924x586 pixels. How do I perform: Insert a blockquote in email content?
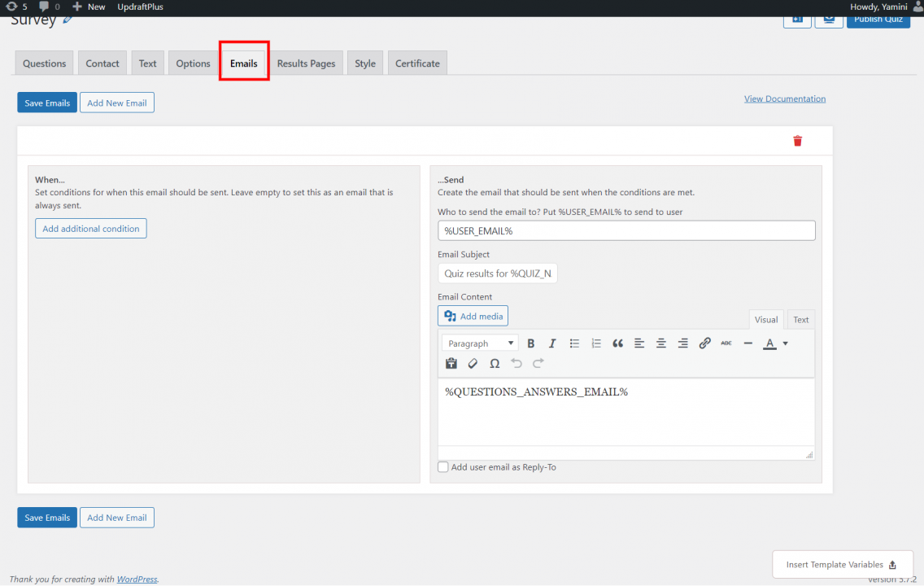click(617, 343)
